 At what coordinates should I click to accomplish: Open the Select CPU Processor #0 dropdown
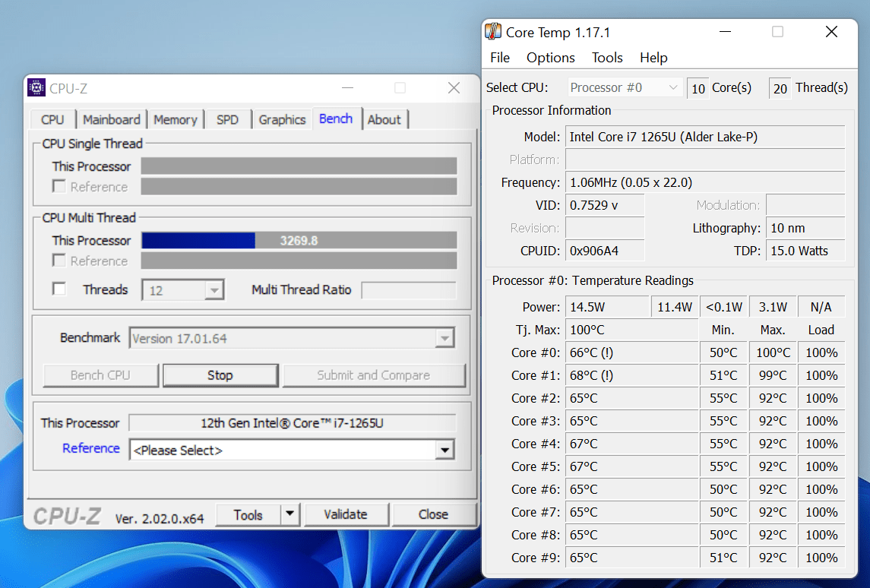(x=625, y=87)
